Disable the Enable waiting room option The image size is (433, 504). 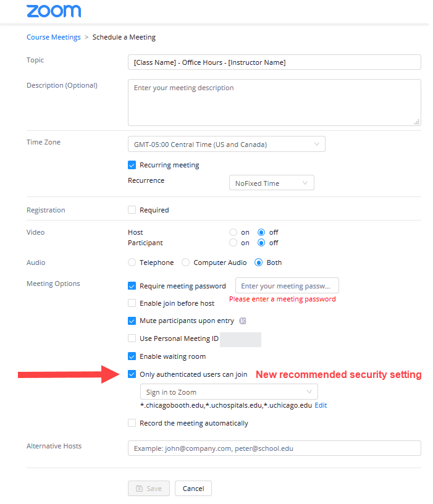tap(132, 356)
